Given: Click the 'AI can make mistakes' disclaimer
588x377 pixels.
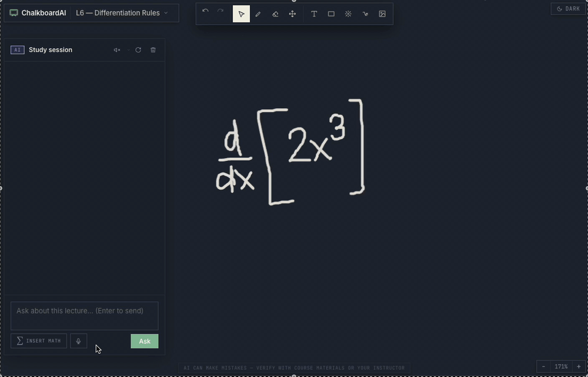Looking at the screenshot, I should coord(294,368).
